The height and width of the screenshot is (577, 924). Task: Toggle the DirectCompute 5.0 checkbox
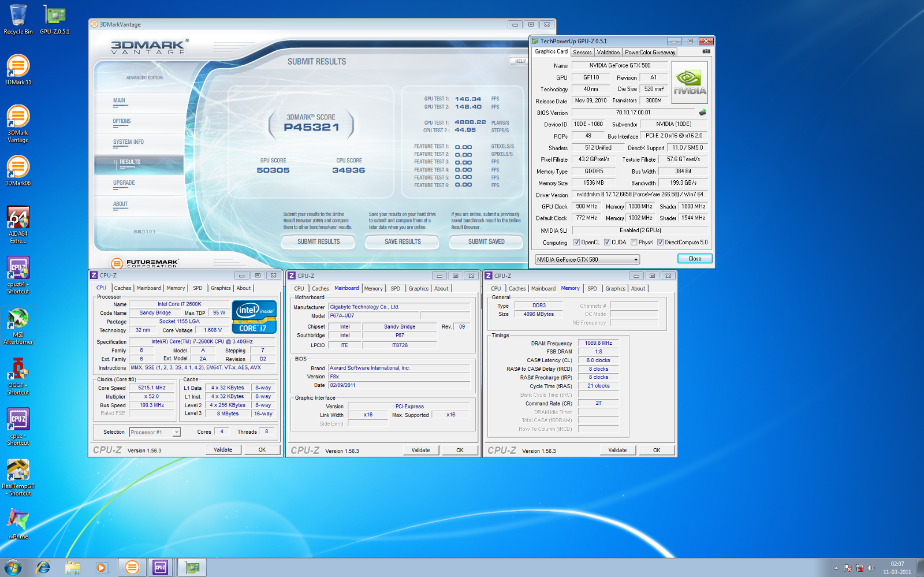(x=660, y=242)
